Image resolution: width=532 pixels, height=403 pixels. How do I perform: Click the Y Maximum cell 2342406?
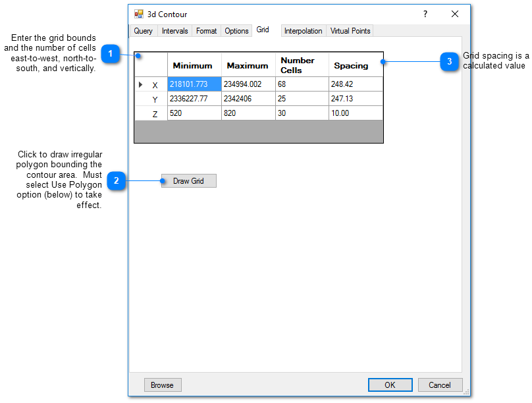pyautogui.click(x=248, y=99)
